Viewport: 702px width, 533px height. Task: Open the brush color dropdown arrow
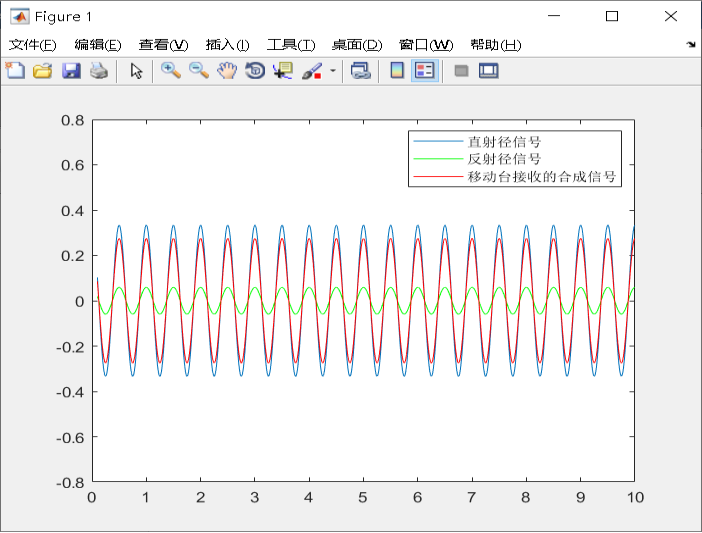(333, 71)
